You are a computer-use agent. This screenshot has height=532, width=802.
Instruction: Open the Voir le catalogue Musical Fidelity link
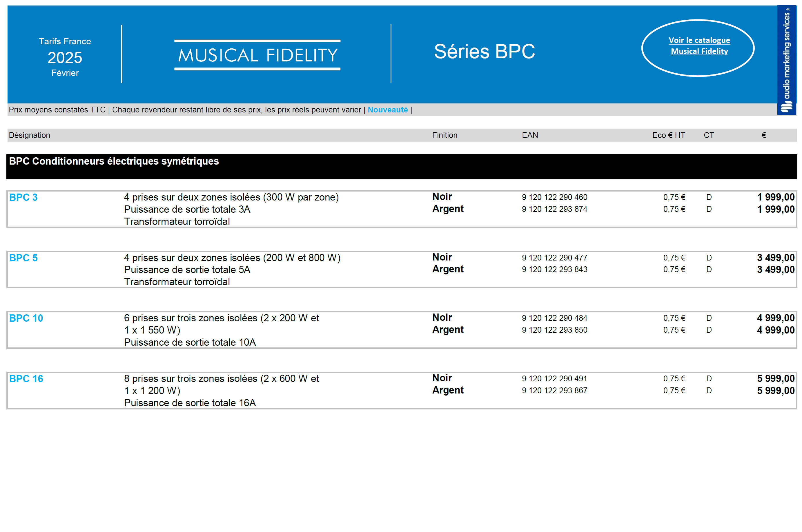coord(698,46)
